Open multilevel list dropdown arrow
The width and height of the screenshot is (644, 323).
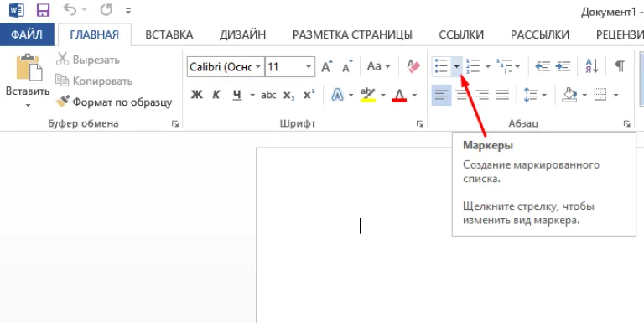click(517, 66)
